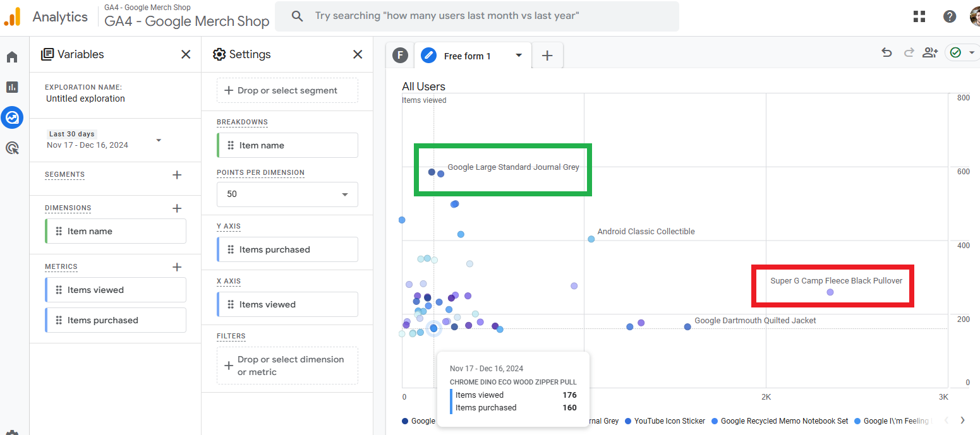Click the Google Large Standard Journal Grey label
The height and width of the screenshot is (435, 980).
[513, 167]
